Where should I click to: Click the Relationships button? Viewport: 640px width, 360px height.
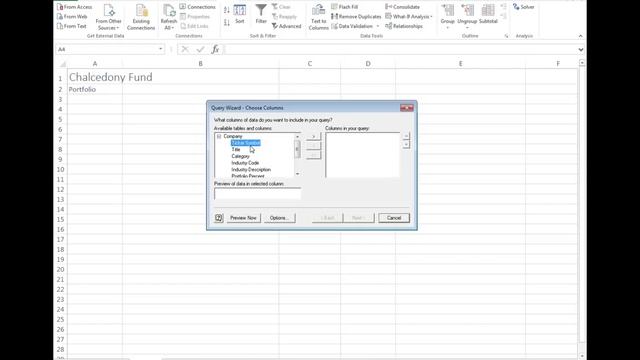[404, 26]
